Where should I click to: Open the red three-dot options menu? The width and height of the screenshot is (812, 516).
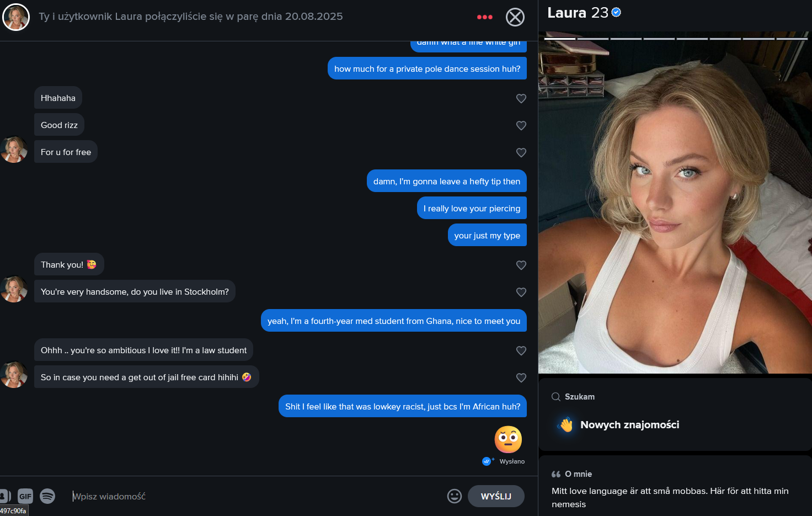(x=484, y=17)
